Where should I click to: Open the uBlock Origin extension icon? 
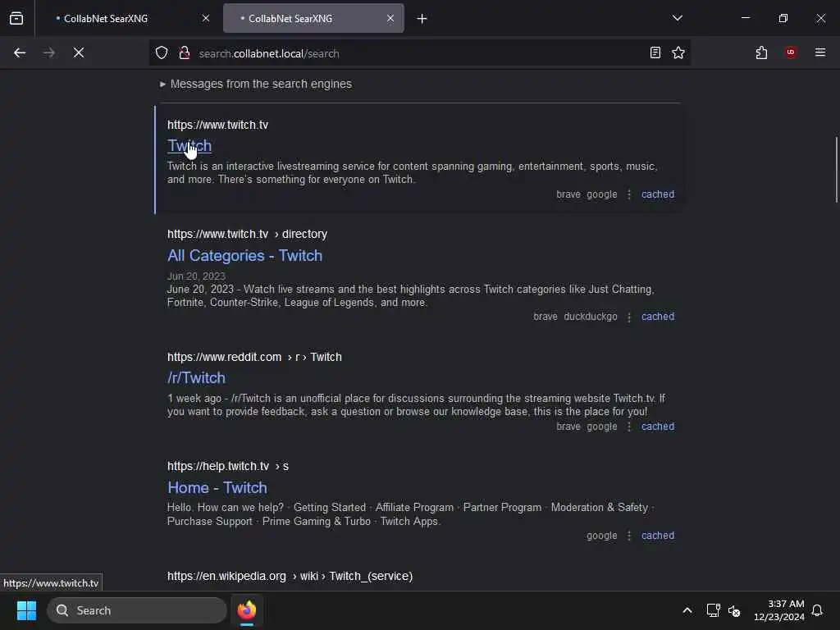pyautogui.click(x=791, y=52)
